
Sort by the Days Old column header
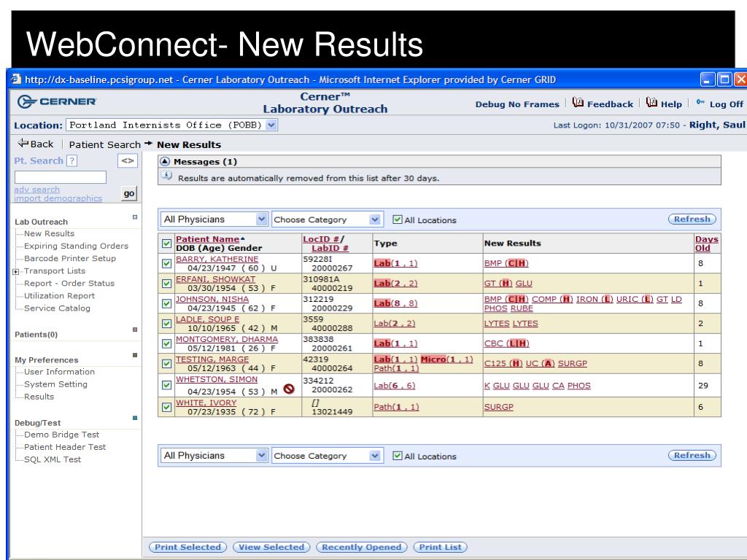pos(706,244)
